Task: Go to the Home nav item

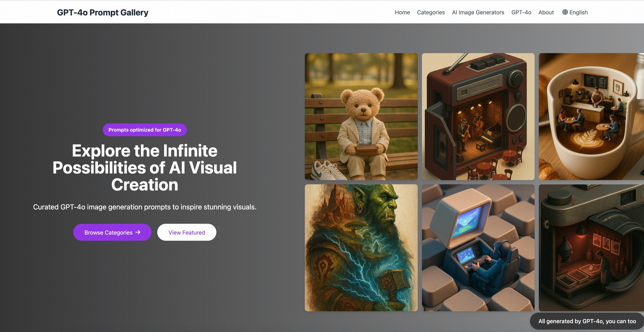Action: (x=402, y=12)
